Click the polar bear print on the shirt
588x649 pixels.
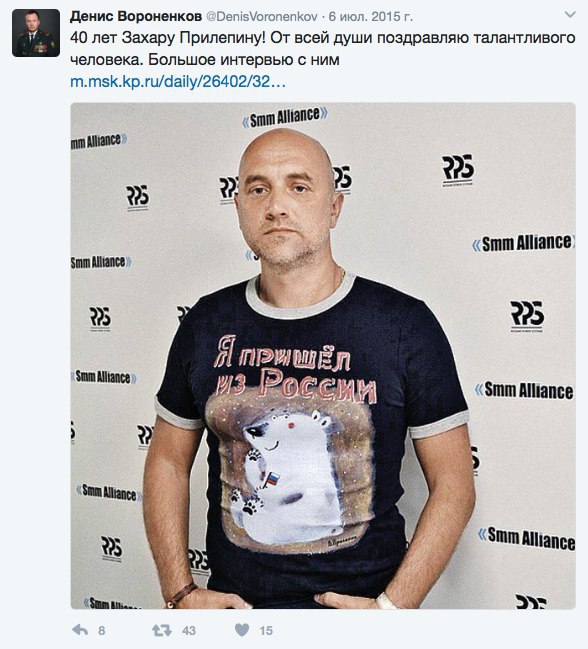[290, 476]
